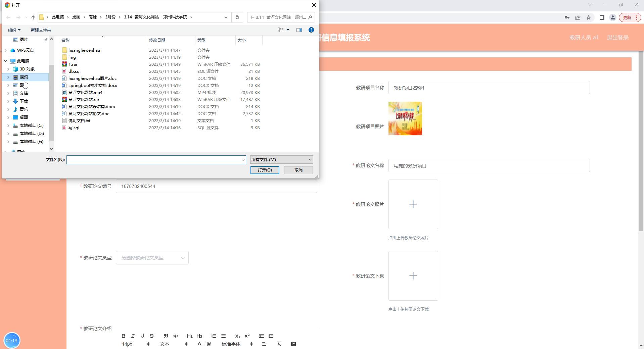
Task: Toggle underline in the editor toolbar
Action: coord(142,336)
